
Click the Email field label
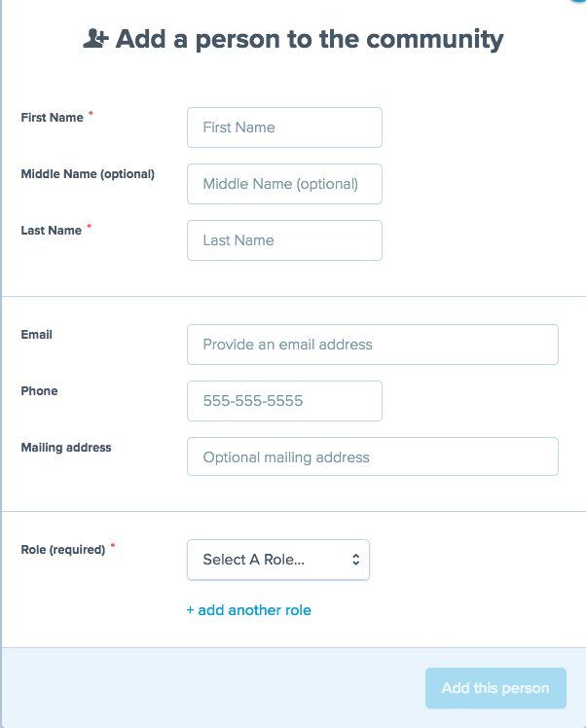click(x=37, y=335)
